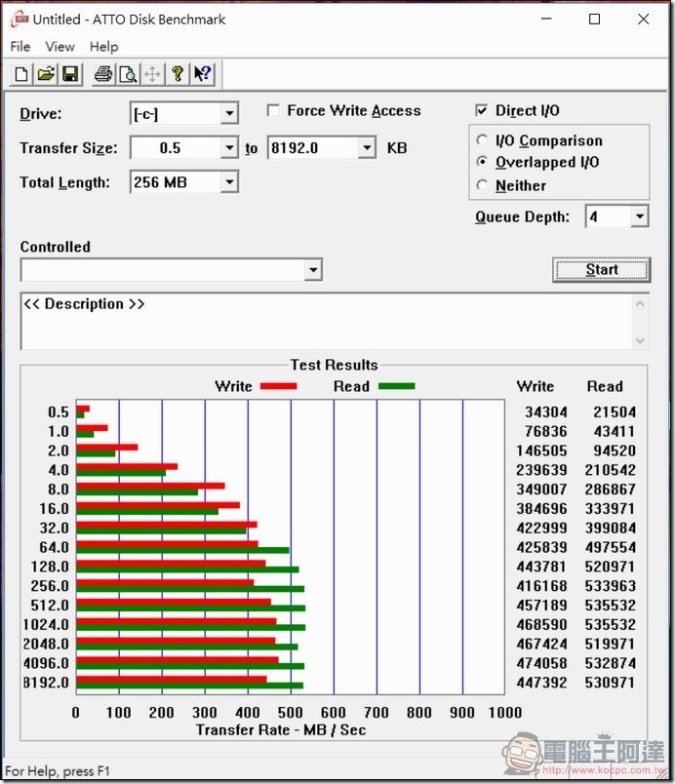The width and height of the screenshot is (675, 784).
Task: Click the yellow question mark help icon
Action: tap(178, 74)
